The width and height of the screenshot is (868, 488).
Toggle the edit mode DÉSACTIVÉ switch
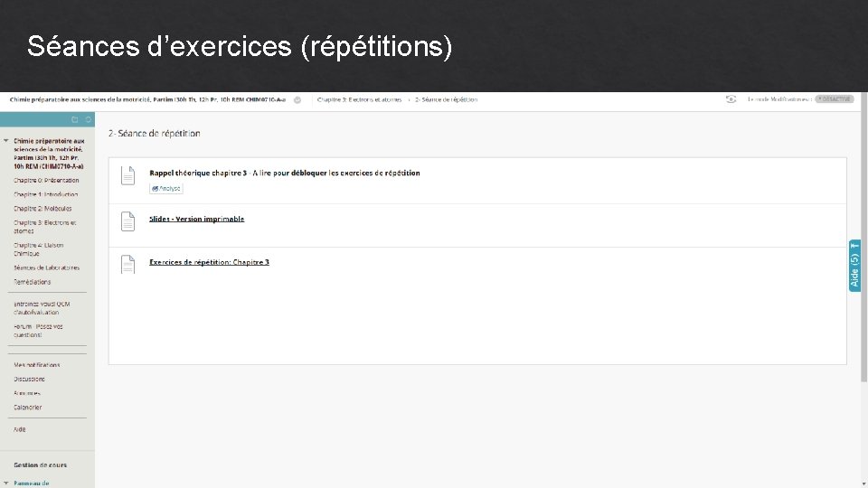coord(834,99)
